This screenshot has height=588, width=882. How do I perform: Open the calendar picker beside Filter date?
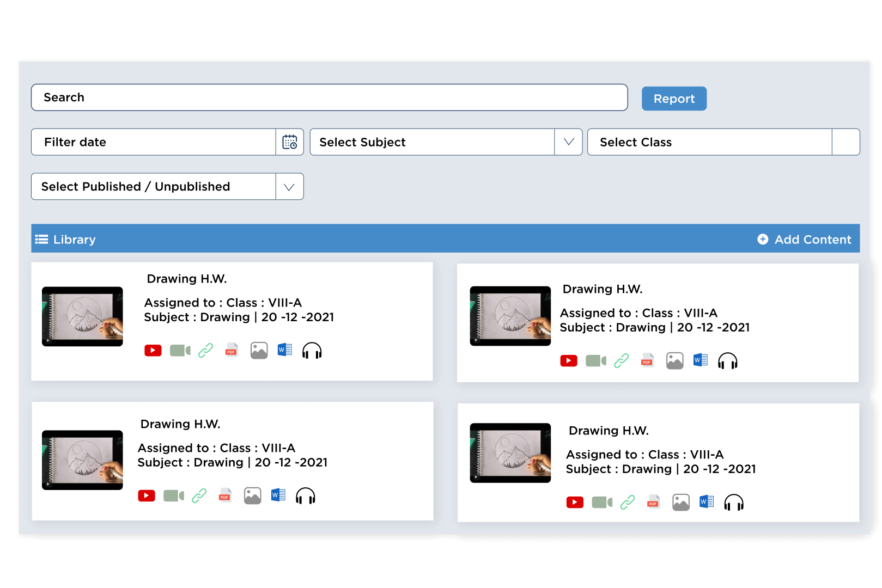pos(290,142)
